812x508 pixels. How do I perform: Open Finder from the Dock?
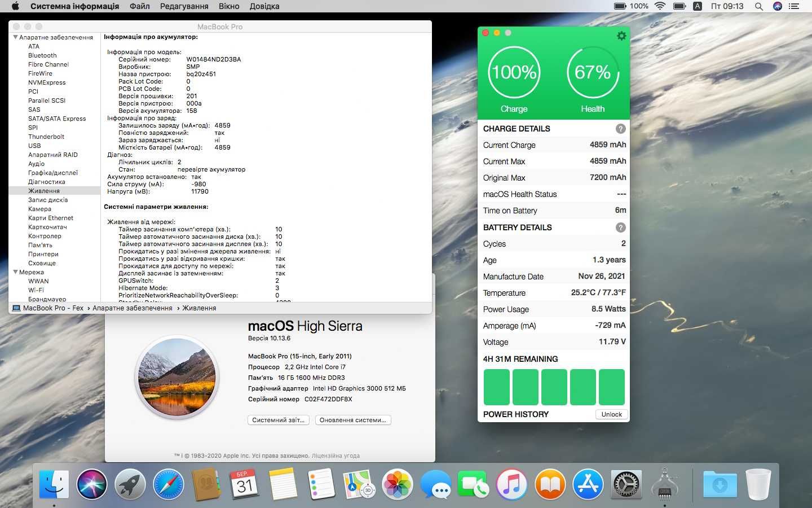54,484
